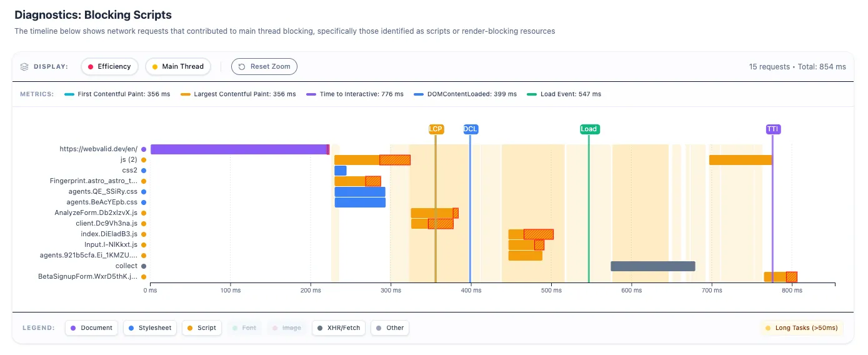Toggle the Document legend filter
Screen dimensions: 868x355
coord(91,327)
